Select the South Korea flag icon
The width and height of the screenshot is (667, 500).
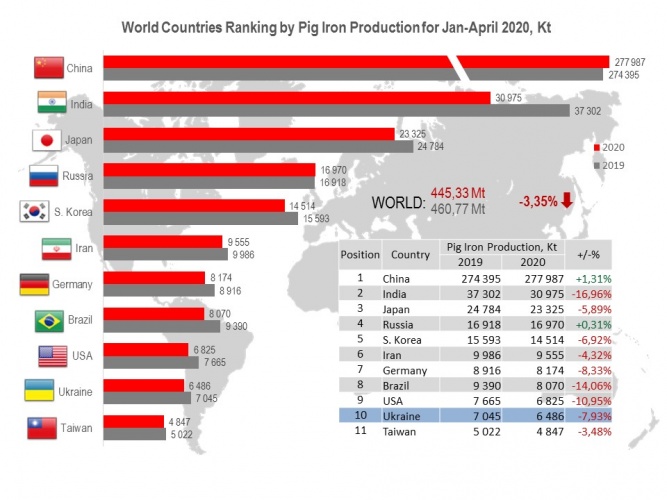(x=35, y=212)
